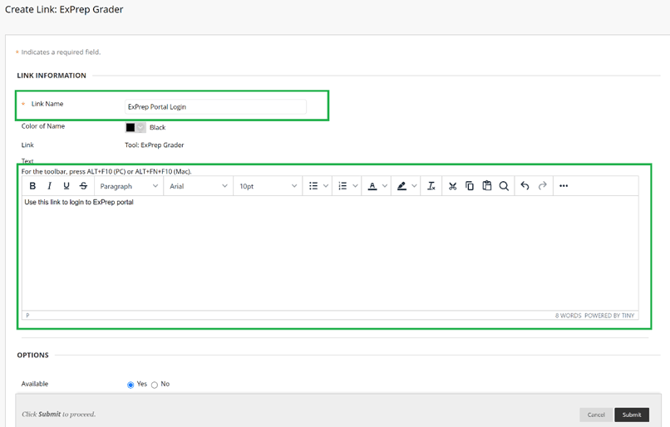The height and width of the screenshot is (427, 670).
Task: Cut the selected text with scissors icon
Action: 453,186
